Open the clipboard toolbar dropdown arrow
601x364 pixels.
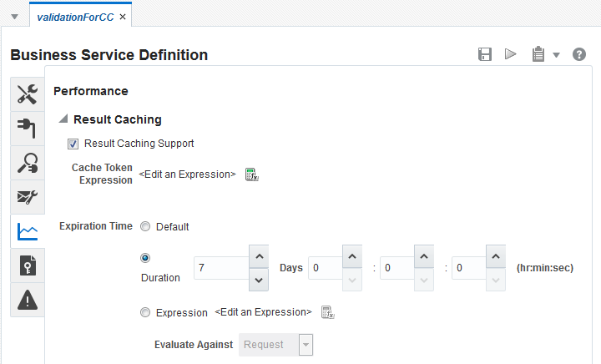(556, 55)
